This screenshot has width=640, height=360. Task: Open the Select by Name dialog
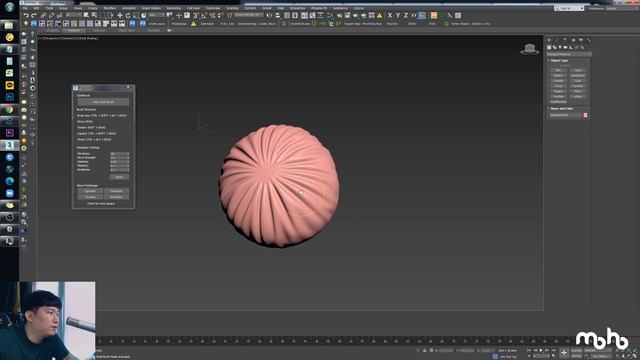pos(93,16)
